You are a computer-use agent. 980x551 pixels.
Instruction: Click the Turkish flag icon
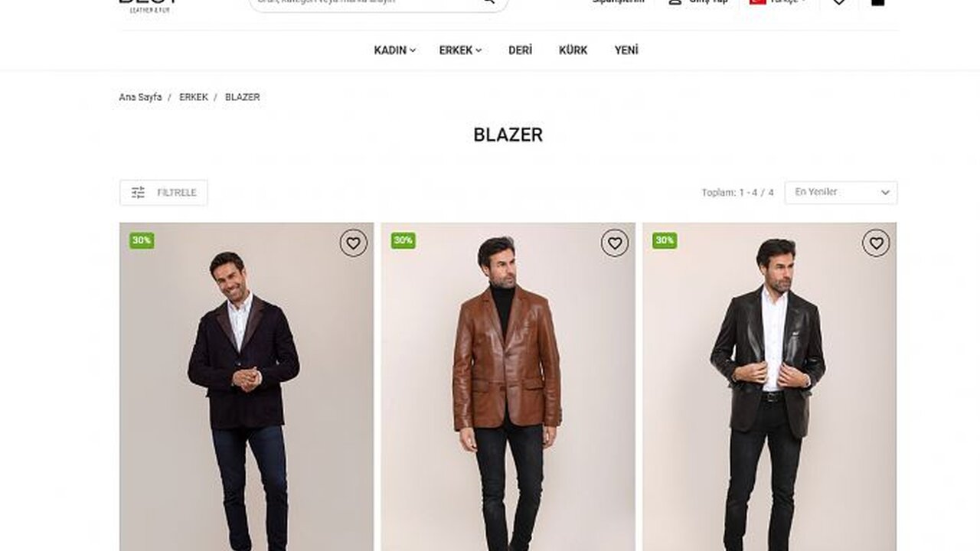coord(757,2)
